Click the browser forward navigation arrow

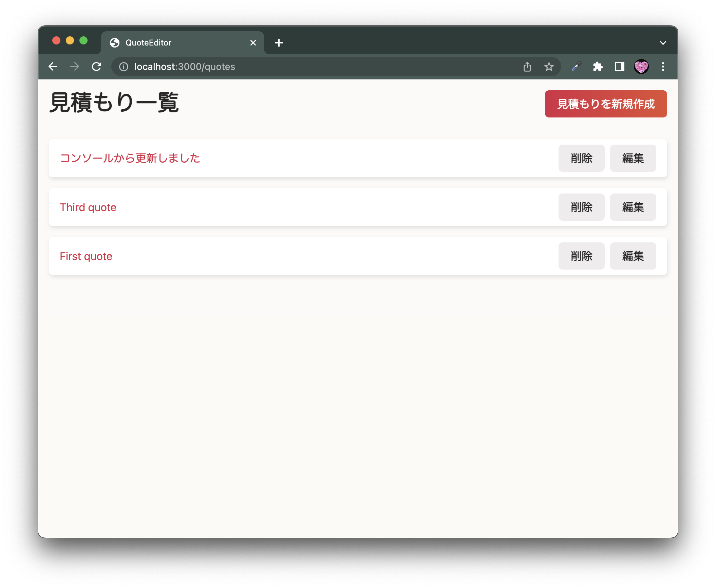point(75,67)
